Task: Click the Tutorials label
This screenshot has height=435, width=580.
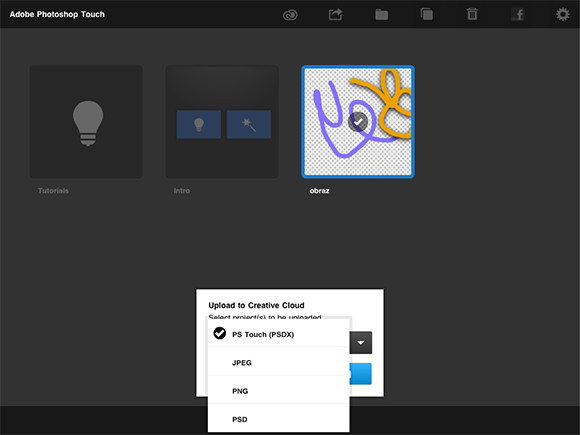Action: [53, 191]
